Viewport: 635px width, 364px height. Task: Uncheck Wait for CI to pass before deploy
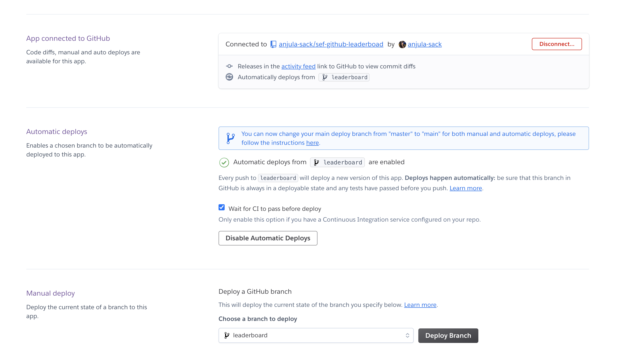click(x=221, y=208)
